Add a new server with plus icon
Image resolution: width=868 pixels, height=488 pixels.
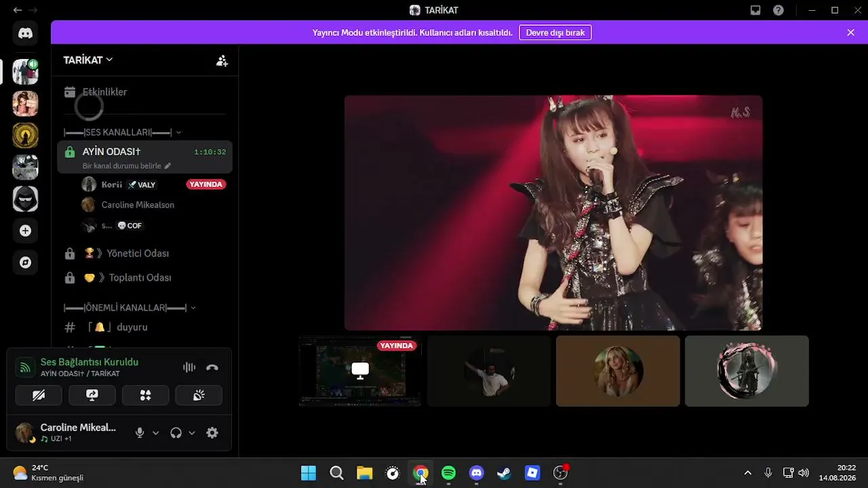tap(26, 231)
